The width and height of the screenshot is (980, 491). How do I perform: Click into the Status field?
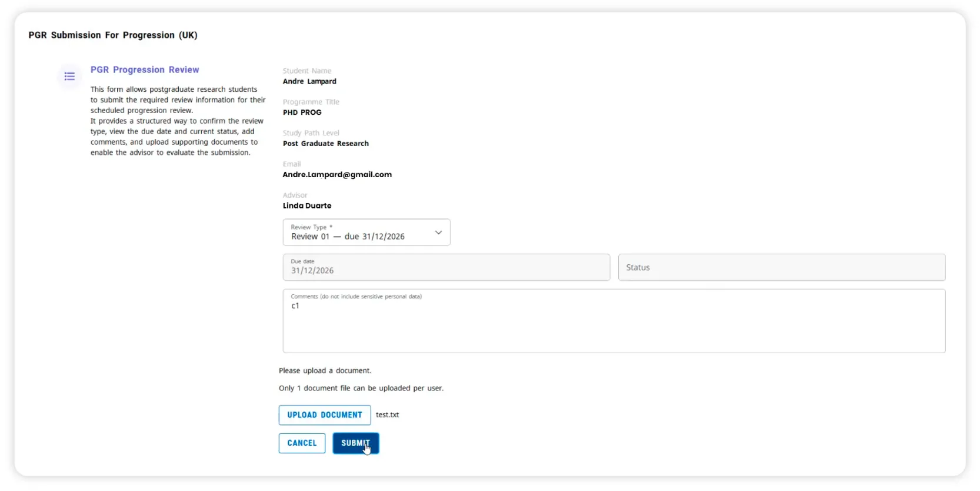[x=781, y=267]
